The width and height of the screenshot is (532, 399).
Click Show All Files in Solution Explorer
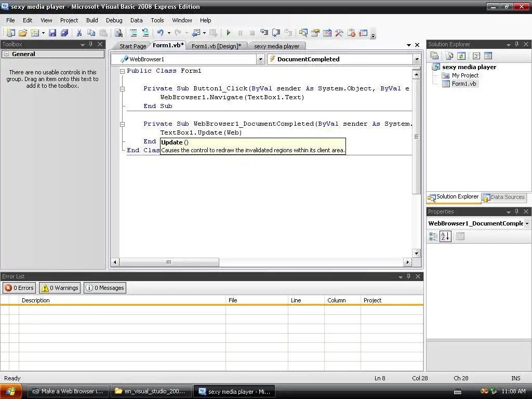(449, 56)
